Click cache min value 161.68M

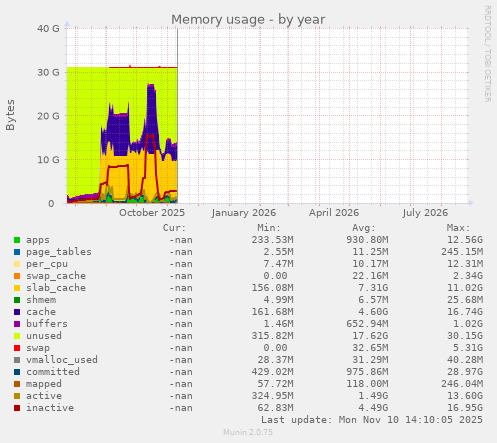pos(272,312)
